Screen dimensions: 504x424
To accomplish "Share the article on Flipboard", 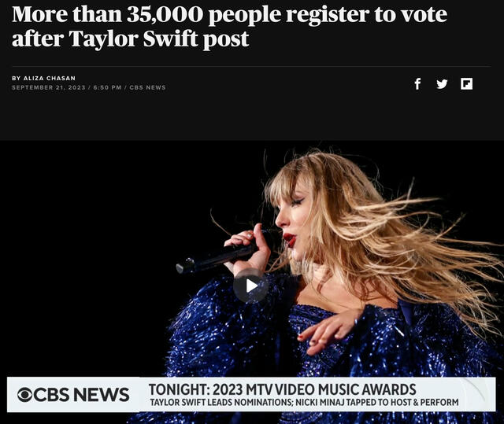I will tap(466, 83).
